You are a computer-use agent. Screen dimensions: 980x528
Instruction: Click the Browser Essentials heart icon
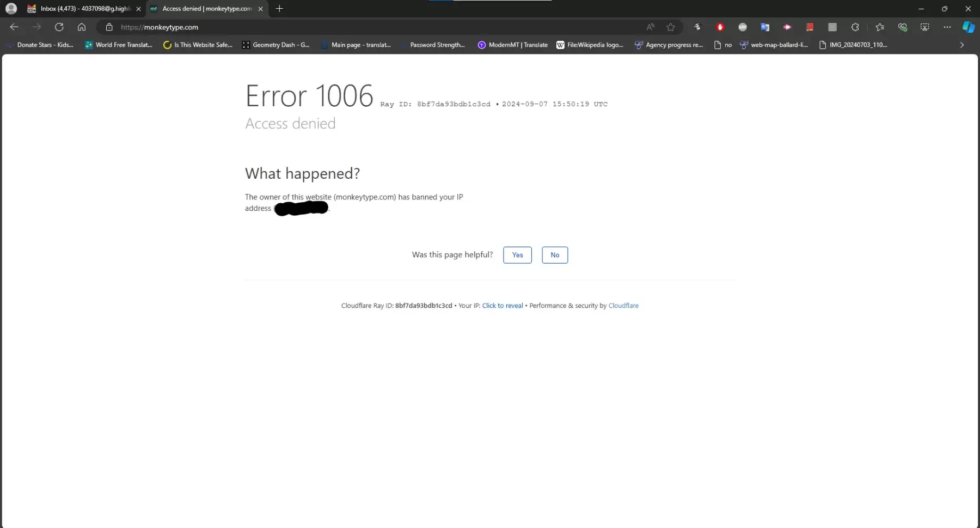tap(903, 27)
